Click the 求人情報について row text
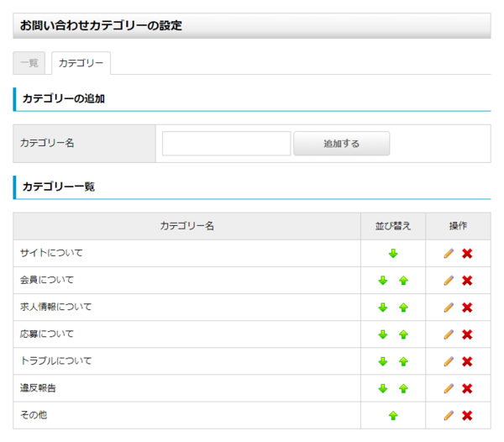This screenshot has height=442, width=504. click(x=56, y=307)
